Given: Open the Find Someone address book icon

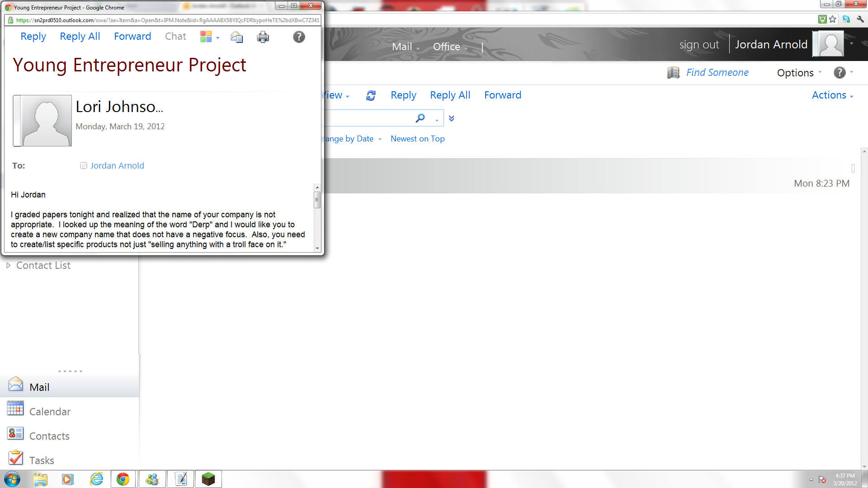Looking at the screenshot, I should [x=673, y=73].
